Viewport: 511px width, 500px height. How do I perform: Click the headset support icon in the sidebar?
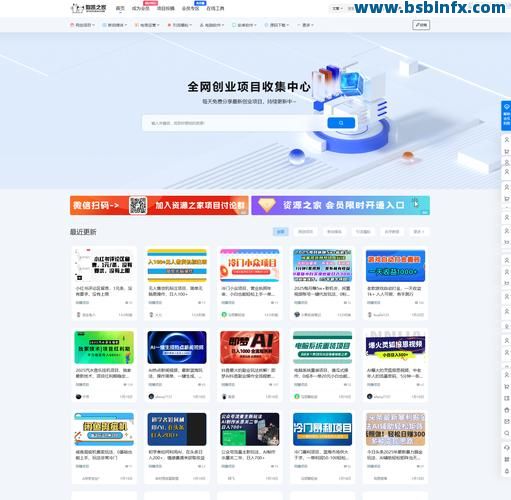point(507,448)
